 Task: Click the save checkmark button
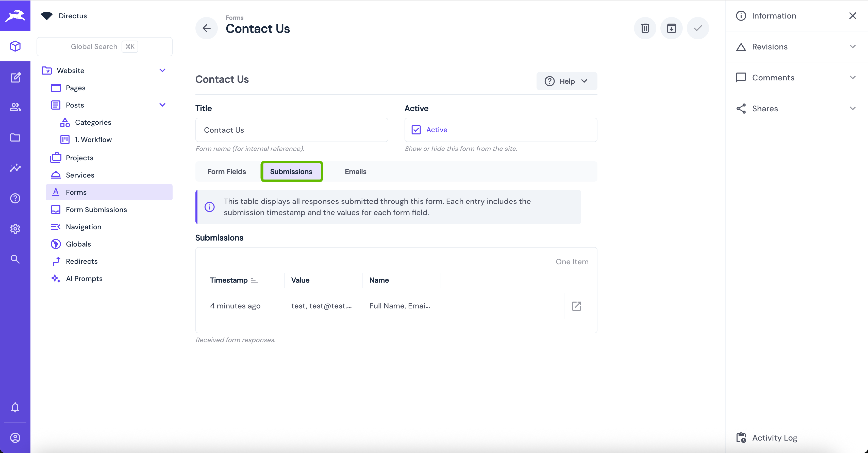pos(697,28)
